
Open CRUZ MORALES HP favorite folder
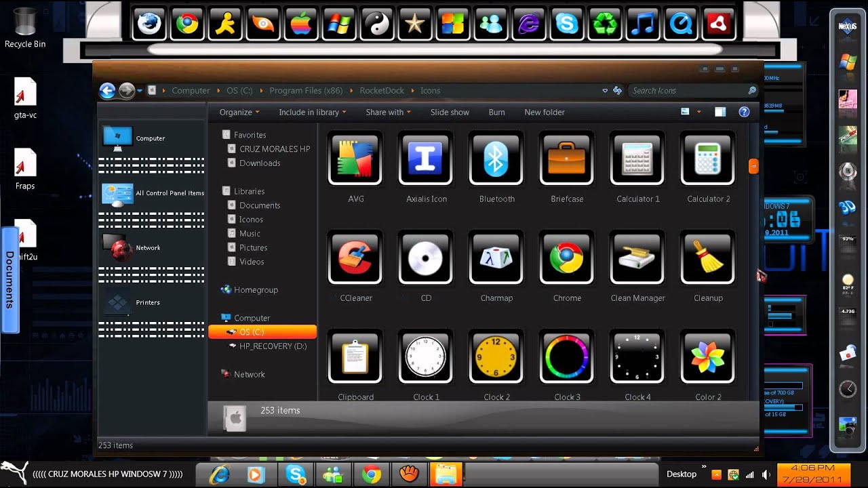[x=275, y=149]
